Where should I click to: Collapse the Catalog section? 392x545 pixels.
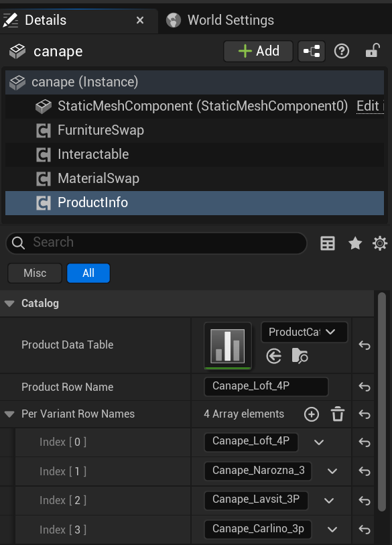click(9, 304)
